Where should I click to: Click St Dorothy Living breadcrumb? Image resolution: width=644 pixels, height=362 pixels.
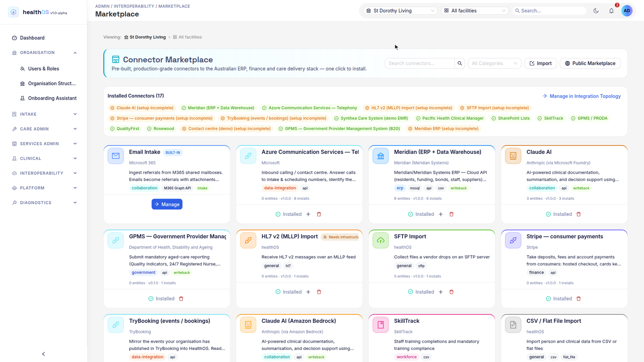point(145,37)
